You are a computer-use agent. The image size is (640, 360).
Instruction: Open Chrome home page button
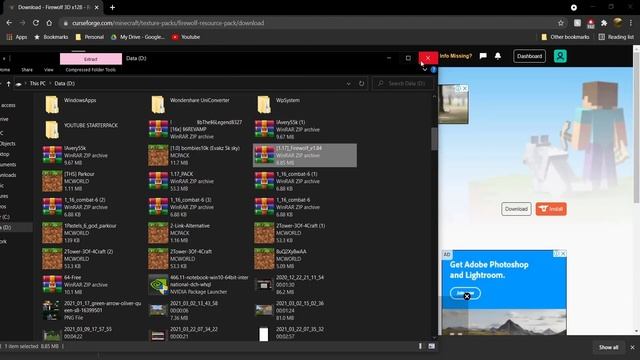[49, 23]
